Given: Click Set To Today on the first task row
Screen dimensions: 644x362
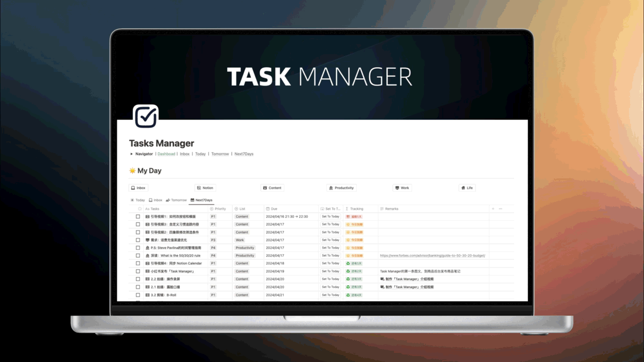Looking at the screenshot, I should pos(331,216).
